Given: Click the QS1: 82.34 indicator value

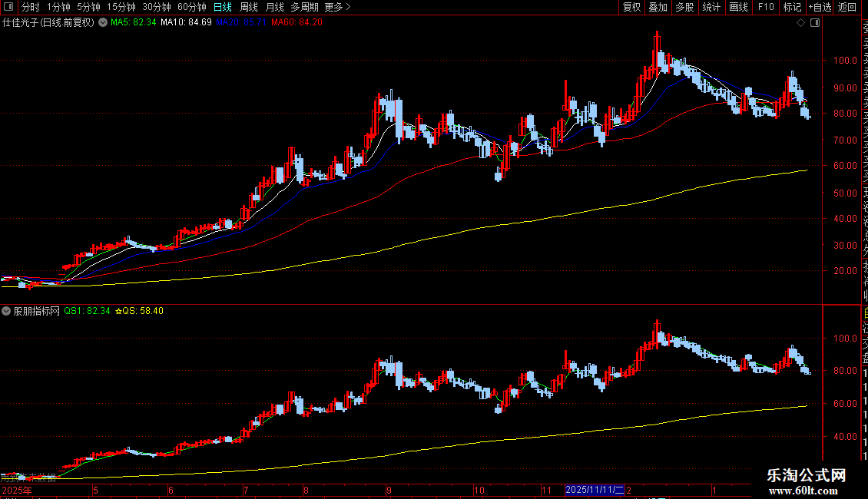Looking at the screenshot, I should point(87,311).
